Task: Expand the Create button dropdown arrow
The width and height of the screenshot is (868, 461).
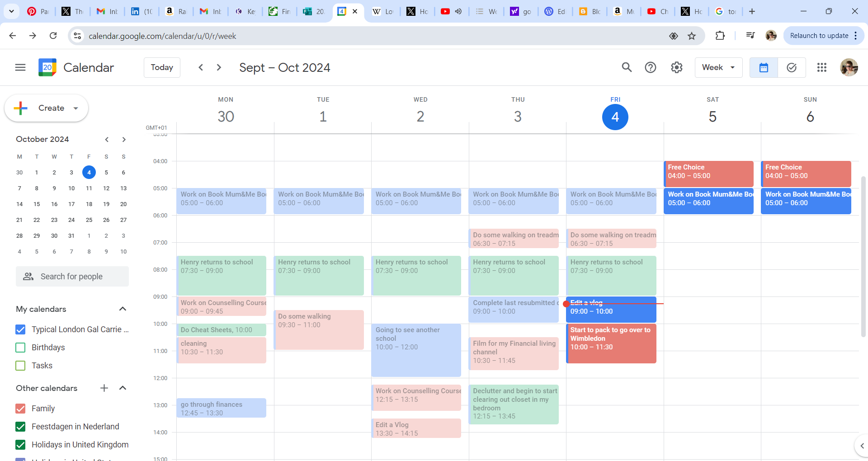Action: click(76, 108)
